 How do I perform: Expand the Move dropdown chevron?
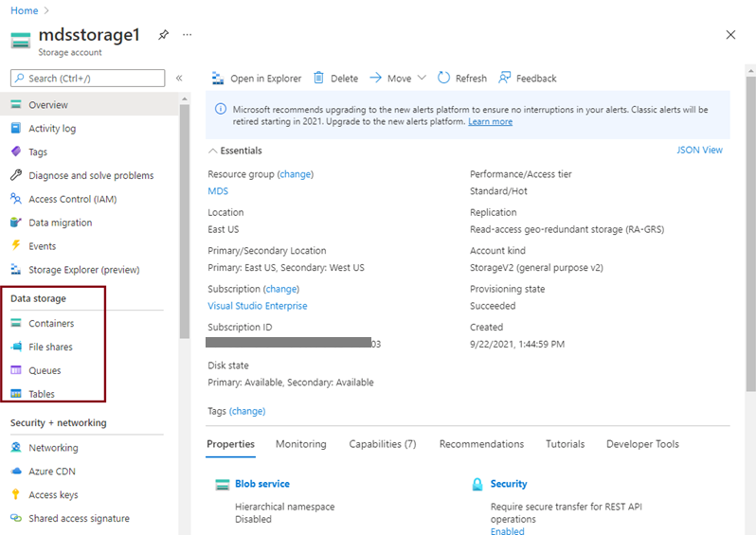(422, 78)
